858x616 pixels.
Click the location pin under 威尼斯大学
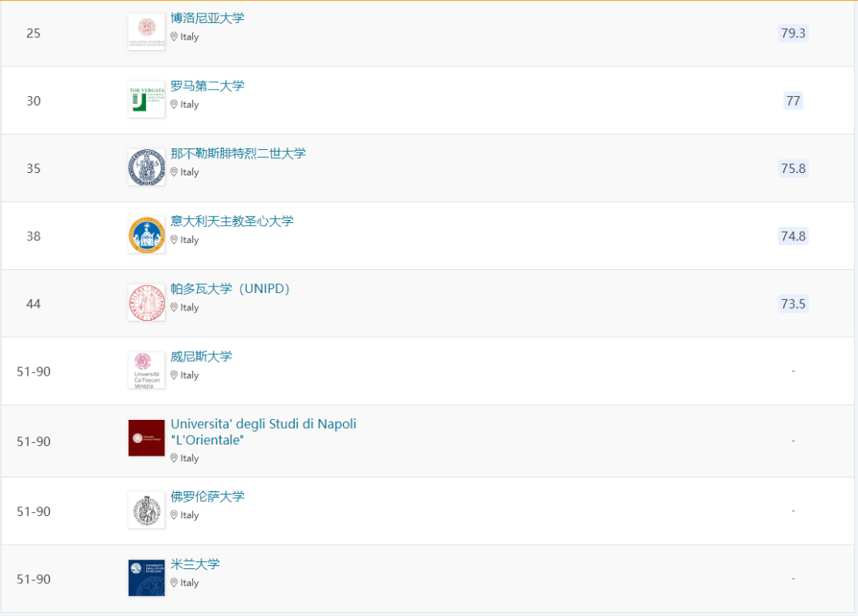[174, 375]
